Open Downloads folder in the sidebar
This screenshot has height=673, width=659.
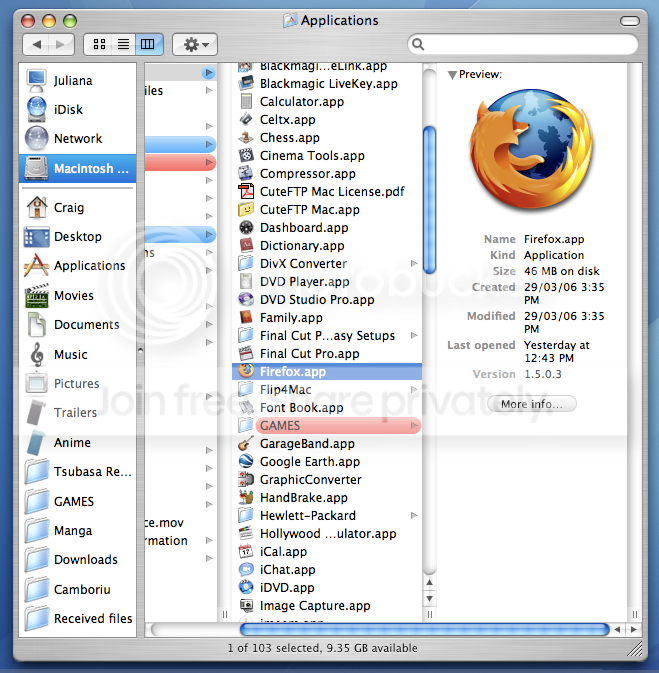[78, 560]
